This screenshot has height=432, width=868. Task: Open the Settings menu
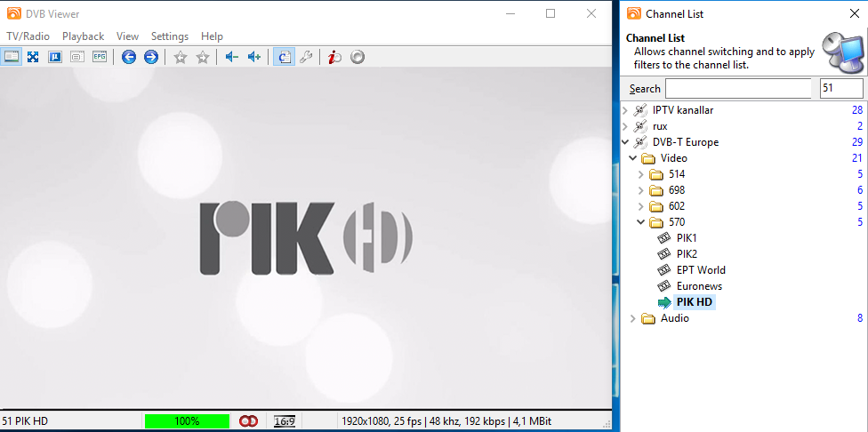[x=170, y=36]
